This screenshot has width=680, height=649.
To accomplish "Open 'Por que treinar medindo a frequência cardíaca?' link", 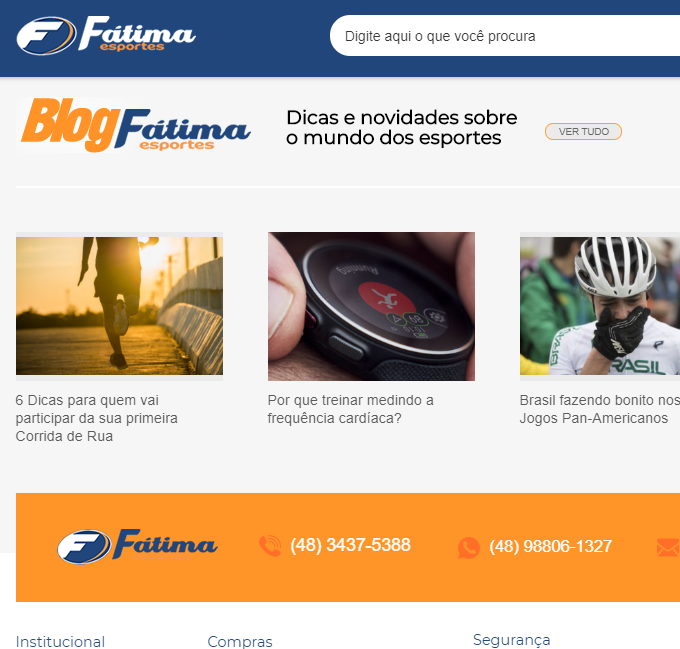I will coord(350,409).
